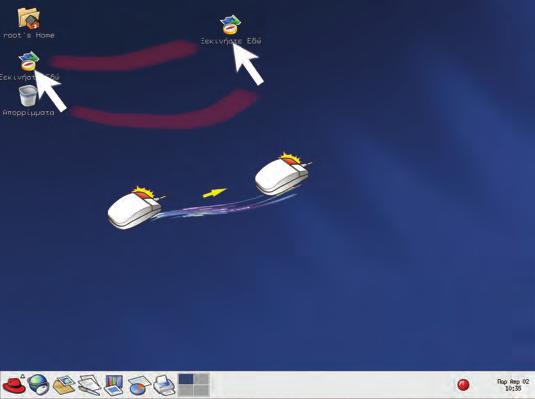Select the left Ξεκινήστε Εδώ desktop icon
The image size is (535, 399).
(x=29, y=61)
